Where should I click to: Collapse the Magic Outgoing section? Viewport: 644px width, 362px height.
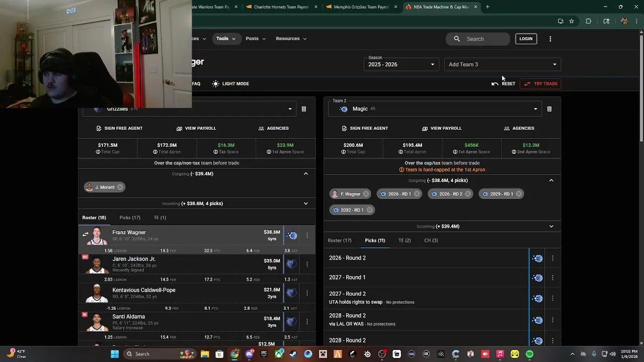pyautogui.click(x=551, y=180)
